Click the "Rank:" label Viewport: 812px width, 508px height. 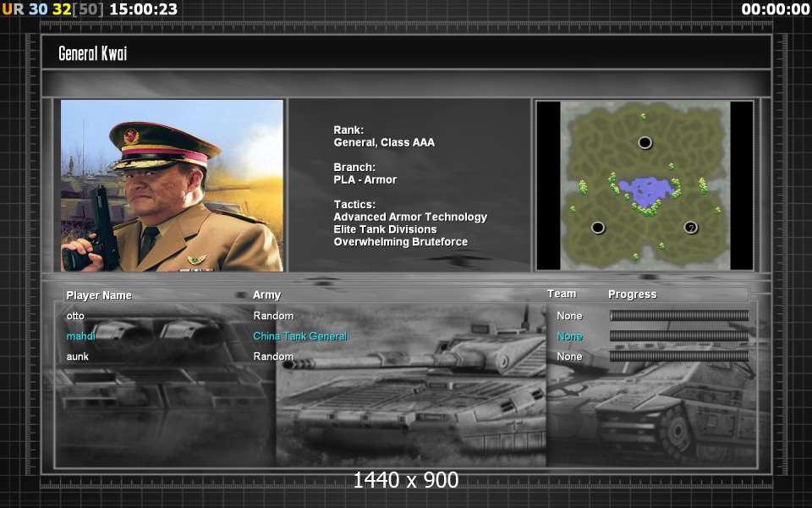tap(348, 130)
